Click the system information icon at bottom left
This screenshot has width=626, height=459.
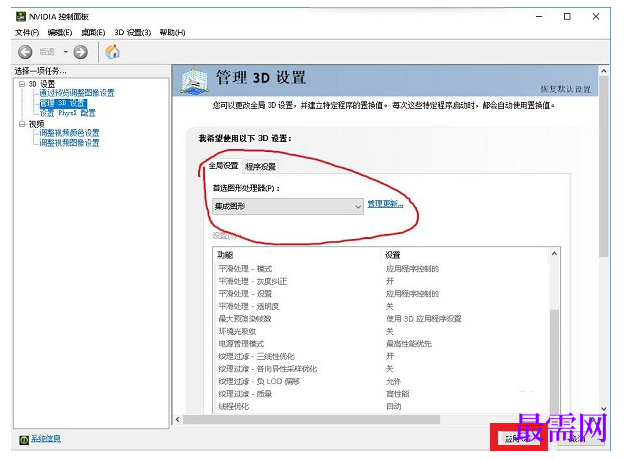(24, 439)
